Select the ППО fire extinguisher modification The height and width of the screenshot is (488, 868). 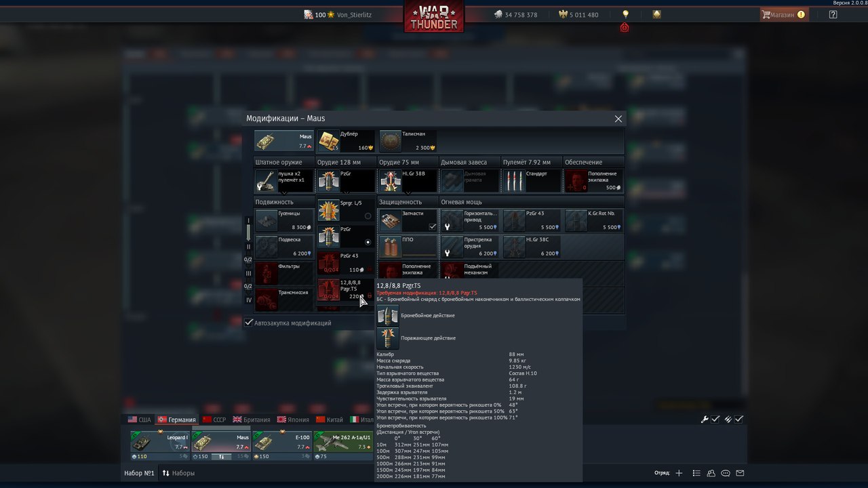click(408, 247)
